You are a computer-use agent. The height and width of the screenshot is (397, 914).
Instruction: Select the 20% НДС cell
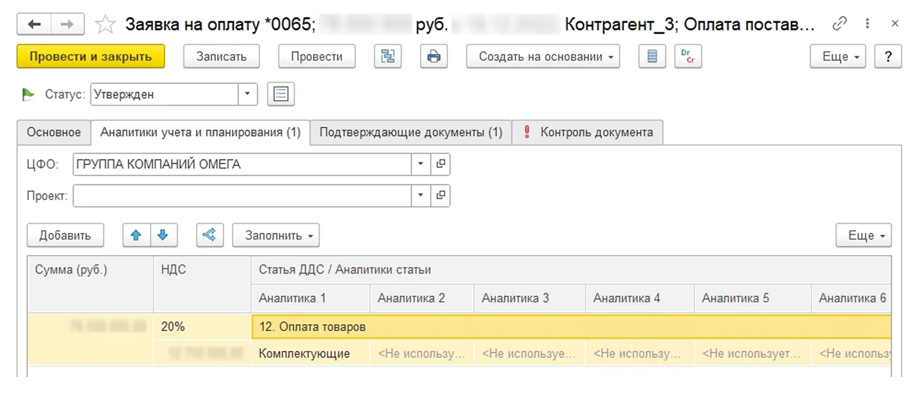pos(202,327)
